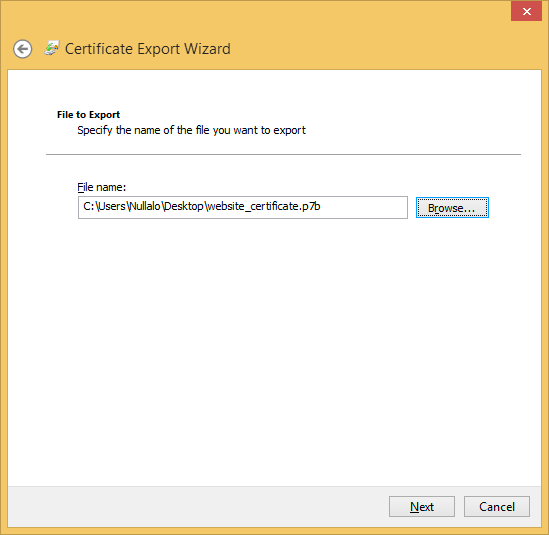Click empty space after path inside text box
Viewport: 549px width, 535px height.
tap(364, 207)
